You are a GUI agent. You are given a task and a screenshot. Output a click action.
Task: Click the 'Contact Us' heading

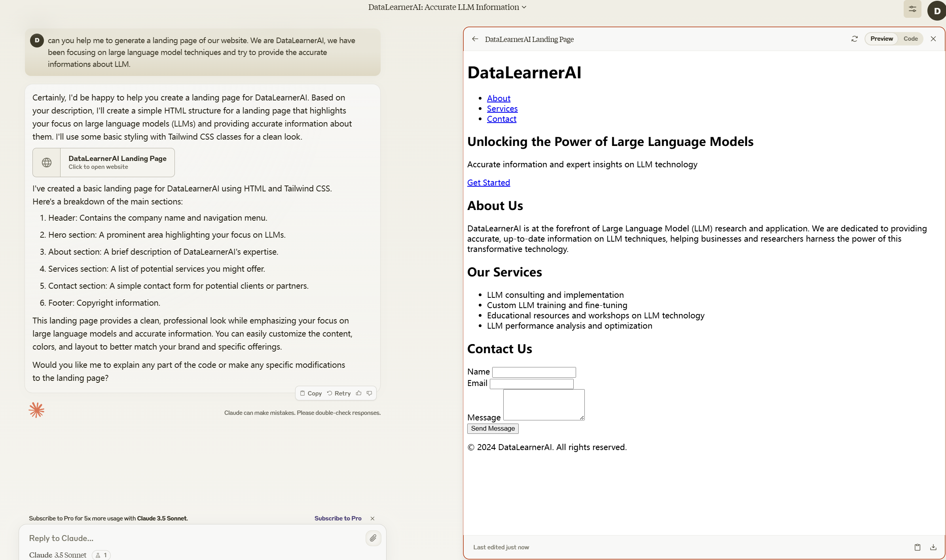(x=499, y=348)
